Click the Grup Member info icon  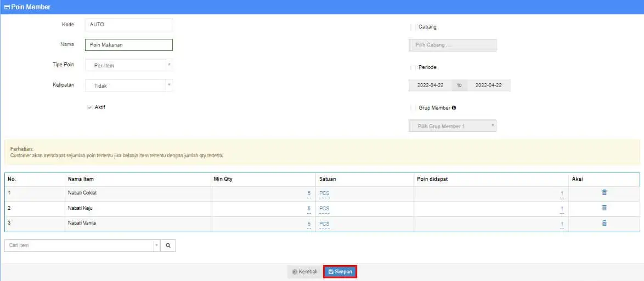coord(454,108)
